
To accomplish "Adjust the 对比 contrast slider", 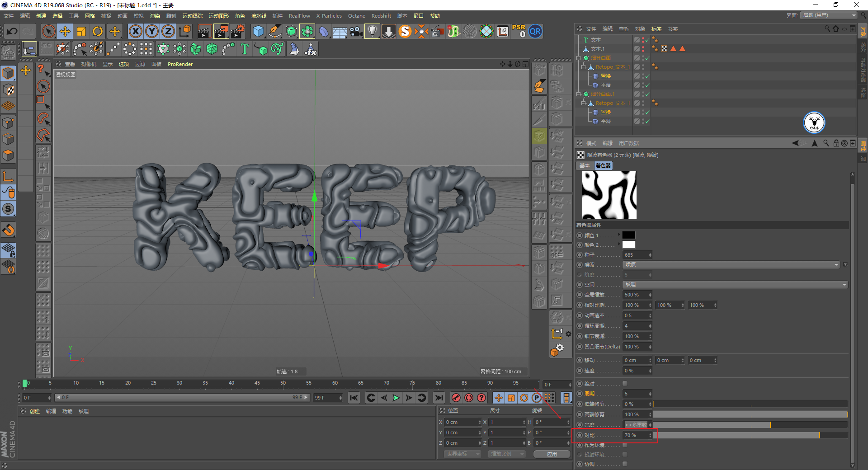I will pos(750,435).
